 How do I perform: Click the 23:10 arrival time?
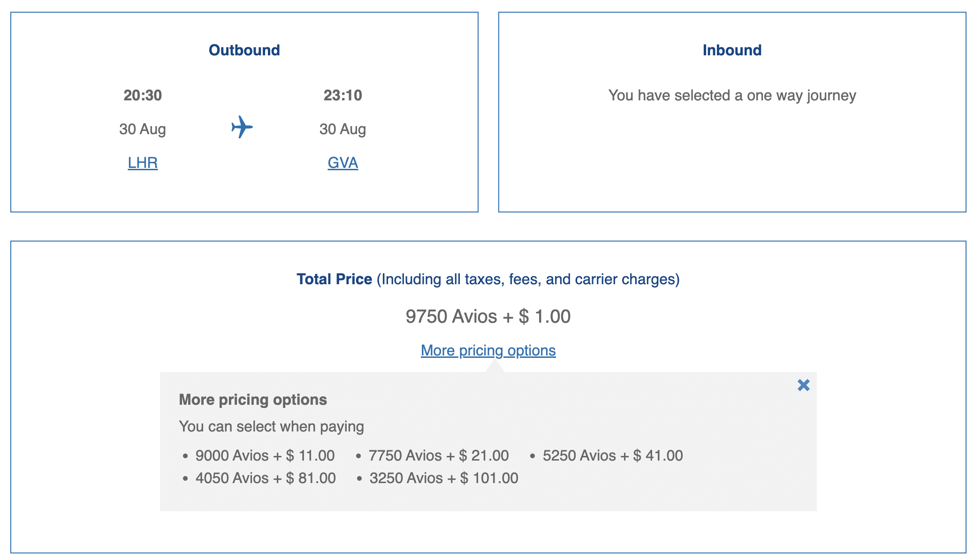(x=342, y=95)
